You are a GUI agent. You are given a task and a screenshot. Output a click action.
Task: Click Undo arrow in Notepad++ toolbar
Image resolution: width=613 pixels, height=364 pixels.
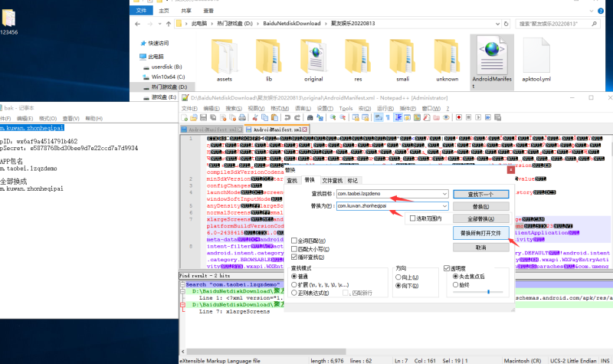pos(287,117)
